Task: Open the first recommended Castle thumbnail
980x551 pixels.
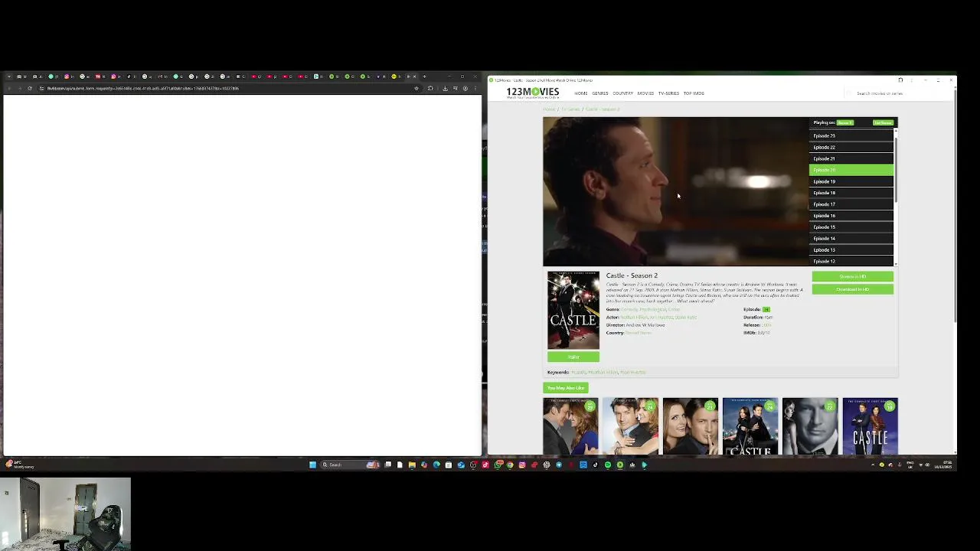Action: click(x=570, y=426)
